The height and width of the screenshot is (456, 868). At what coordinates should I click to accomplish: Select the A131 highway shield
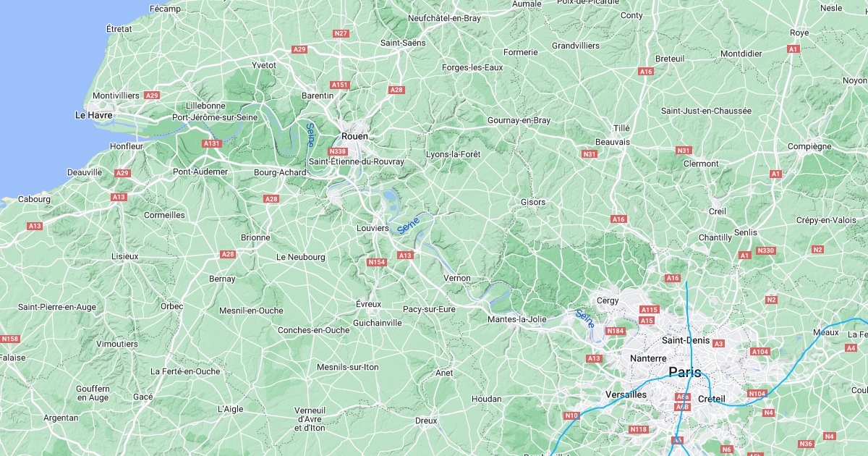[211, 143]
